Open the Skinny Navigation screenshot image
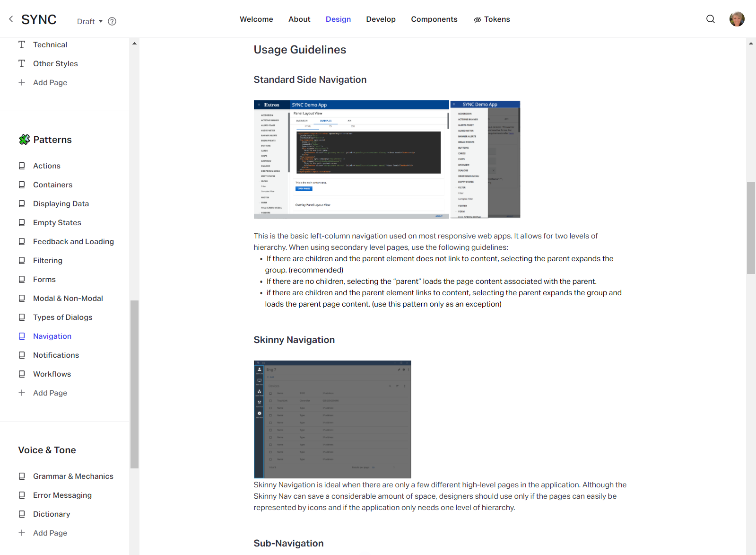This screenshot has height=555, width=756. pos(332,419)
